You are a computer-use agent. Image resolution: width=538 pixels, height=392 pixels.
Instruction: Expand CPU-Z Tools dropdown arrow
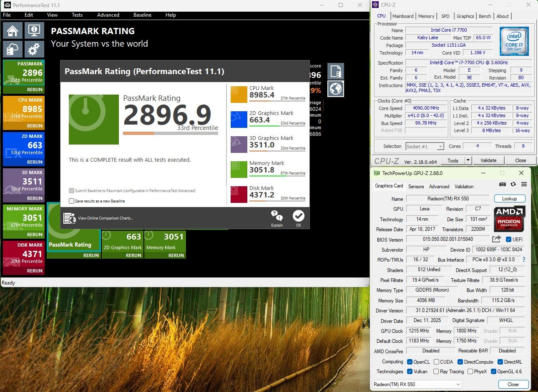[468, 160]
